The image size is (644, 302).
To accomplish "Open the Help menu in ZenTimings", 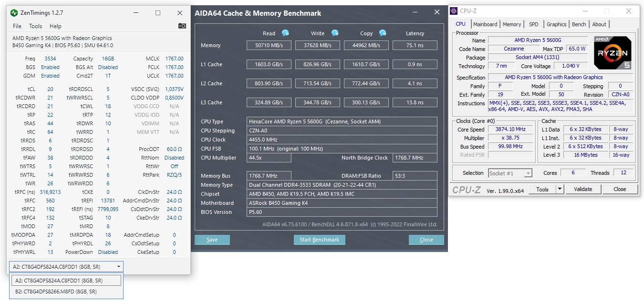I will click(55, 26).
